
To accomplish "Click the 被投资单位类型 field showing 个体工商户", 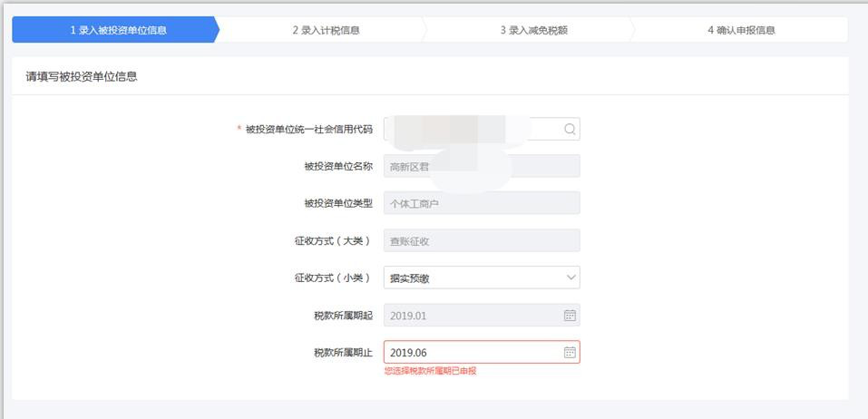I will pyautogui.click(x=481, y=204).
